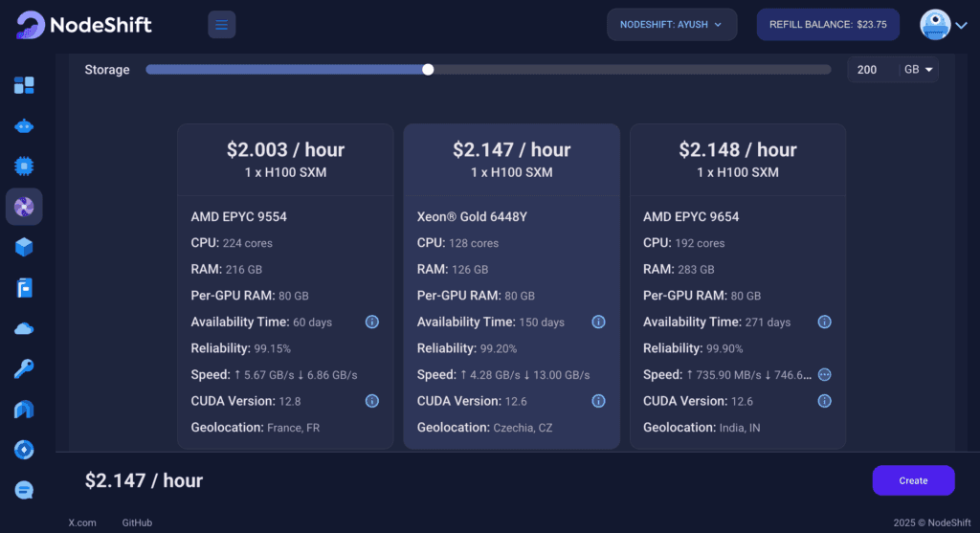Open the cloud icon in sidebar
980x533 pixels.
tap(24, 328)
